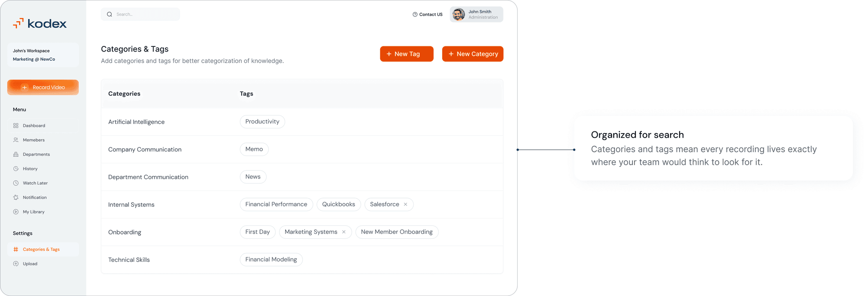Remove the Salesforce tag with its x
This screenshot has height=296, width=868.
pos(405,205)
